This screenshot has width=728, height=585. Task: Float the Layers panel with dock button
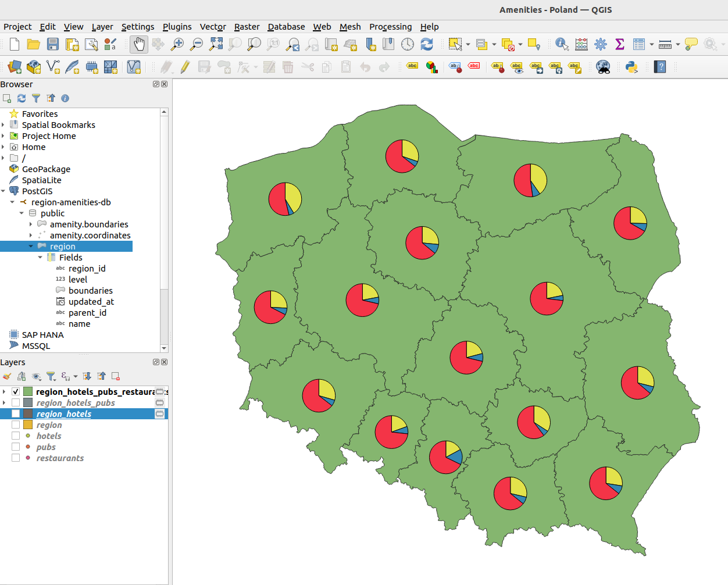pos(156,362)
